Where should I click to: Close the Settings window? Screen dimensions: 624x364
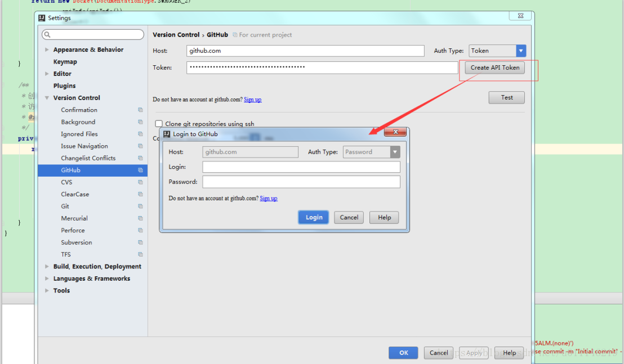520,16
